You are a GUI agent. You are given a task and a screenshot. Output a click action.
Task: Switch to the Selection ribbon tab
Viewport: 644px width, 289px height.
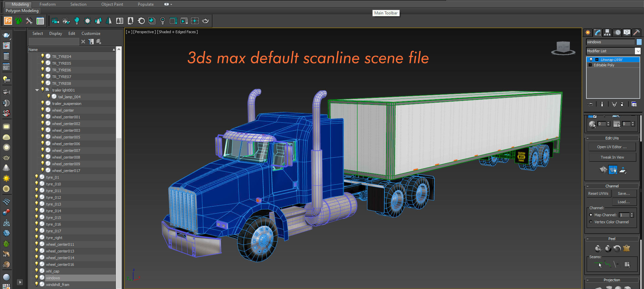click(x=78, y=4)
